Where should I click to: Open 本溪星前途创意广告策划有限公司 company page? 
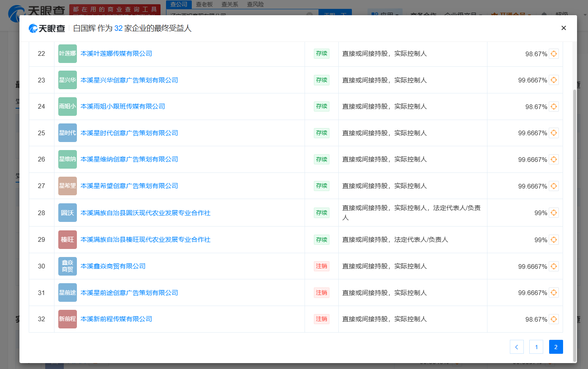pyautogui.click(x=129, y=292)
